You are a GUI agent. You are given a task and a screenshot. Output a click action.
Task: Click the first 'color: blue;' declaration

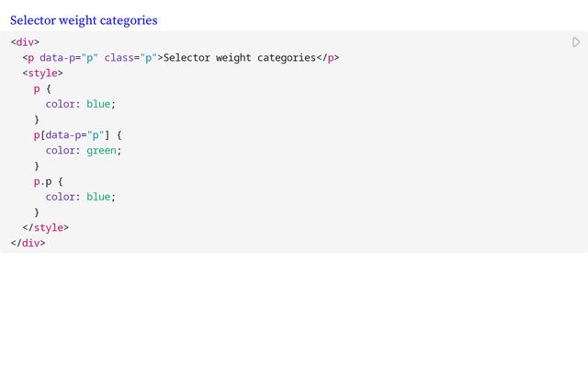click(81, 104)
